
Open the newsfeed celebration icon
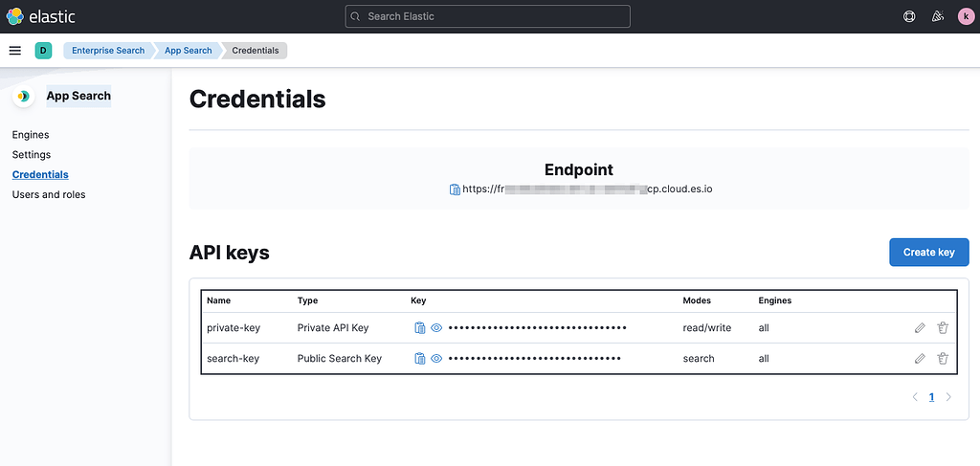(x=938, y=16)
